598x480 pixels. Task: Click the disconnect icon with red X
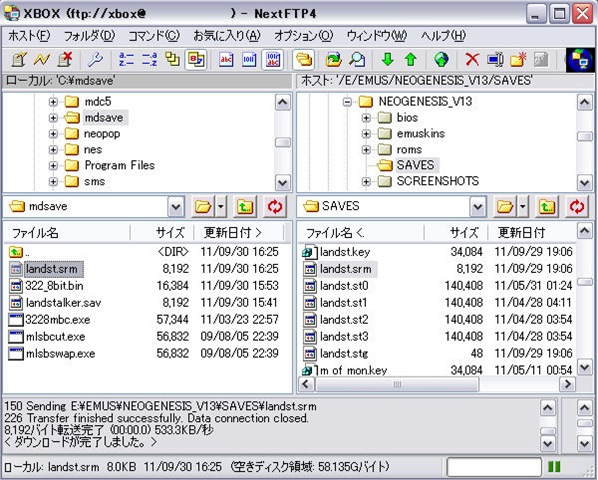click(x=65, y=59)
